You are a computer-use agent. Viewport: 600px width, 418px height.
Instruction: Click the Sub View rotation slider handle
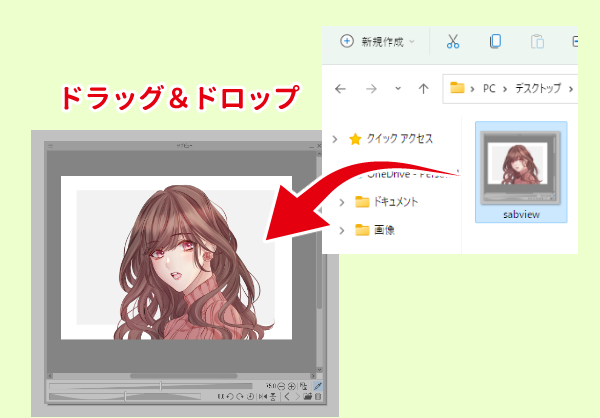click(x=125, y=396)
